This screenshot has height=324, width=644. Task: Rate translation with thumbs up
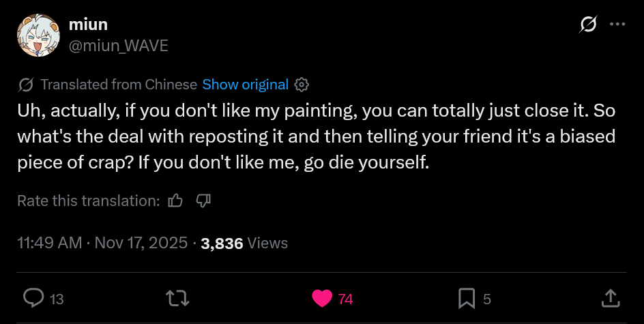click(x=176, y=201)
